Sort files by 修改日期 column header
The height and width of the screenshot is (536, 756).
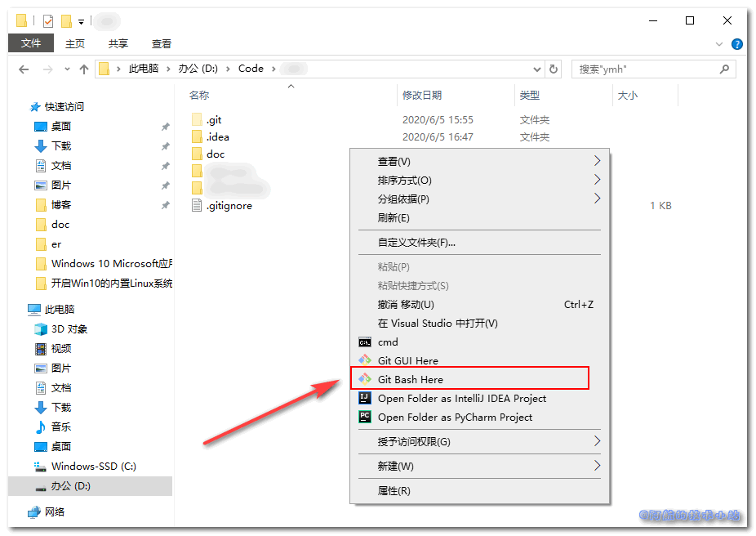(x=422, y=96)
